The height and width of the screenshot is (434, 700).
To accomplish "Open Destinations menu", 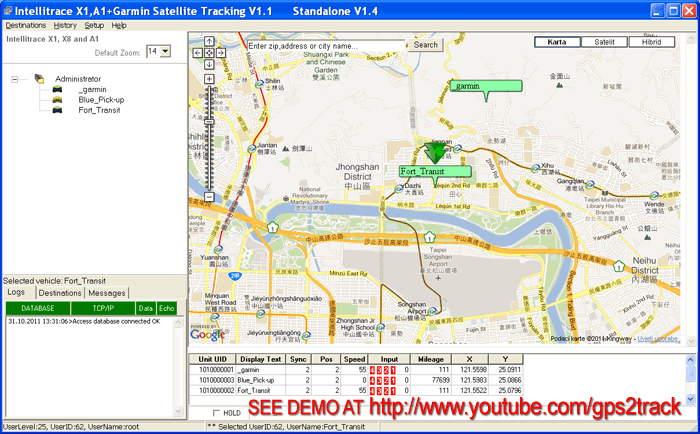I will click(x=25, y=25).
